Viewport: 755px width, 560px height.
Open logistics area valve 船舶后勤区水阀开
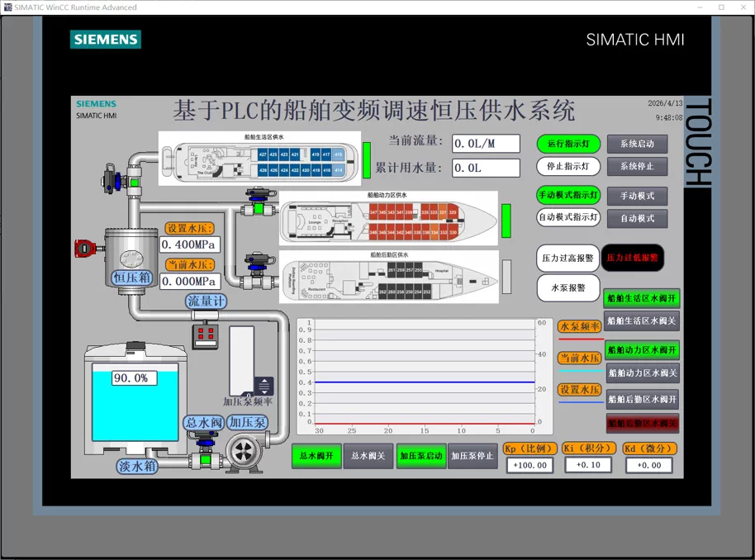[643, 399]
